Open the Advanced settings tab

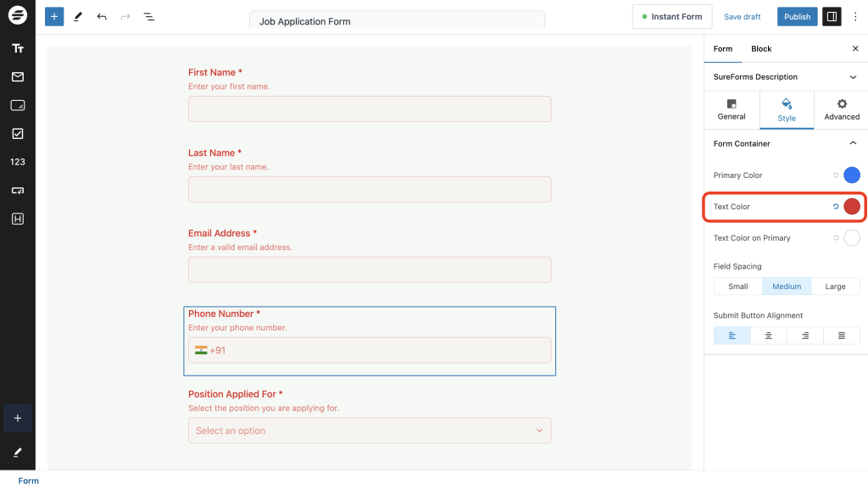pos(841,109)
